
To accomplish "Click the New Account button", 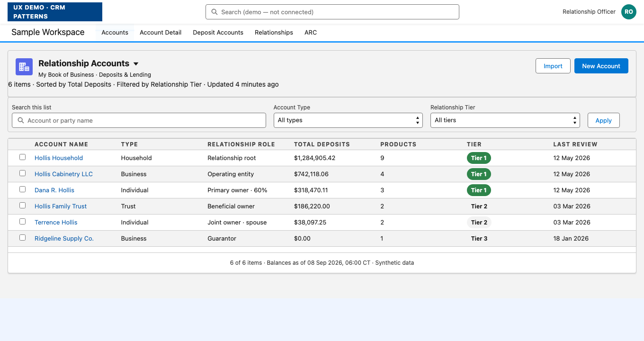I will [601, 66].
